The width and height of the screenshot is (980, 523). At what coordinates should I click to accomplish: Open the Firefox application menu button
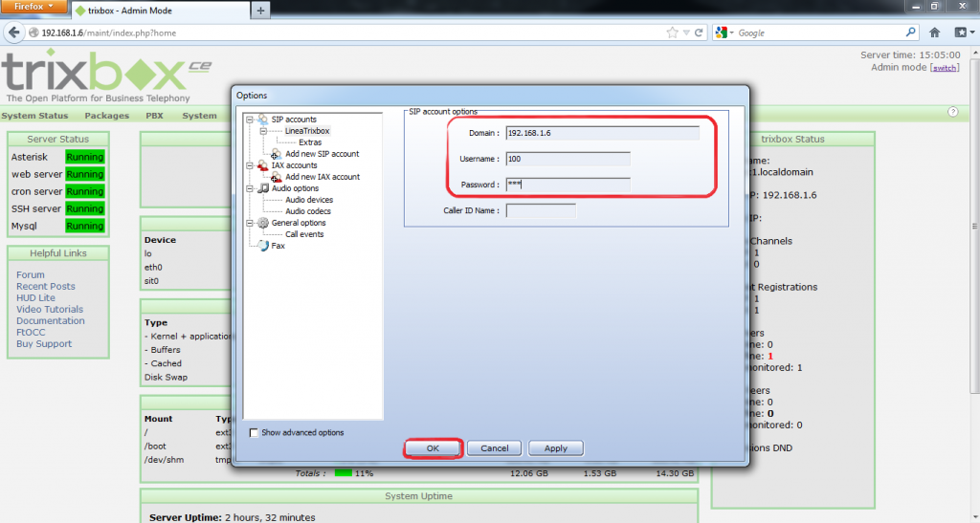(x=33, y=7)
